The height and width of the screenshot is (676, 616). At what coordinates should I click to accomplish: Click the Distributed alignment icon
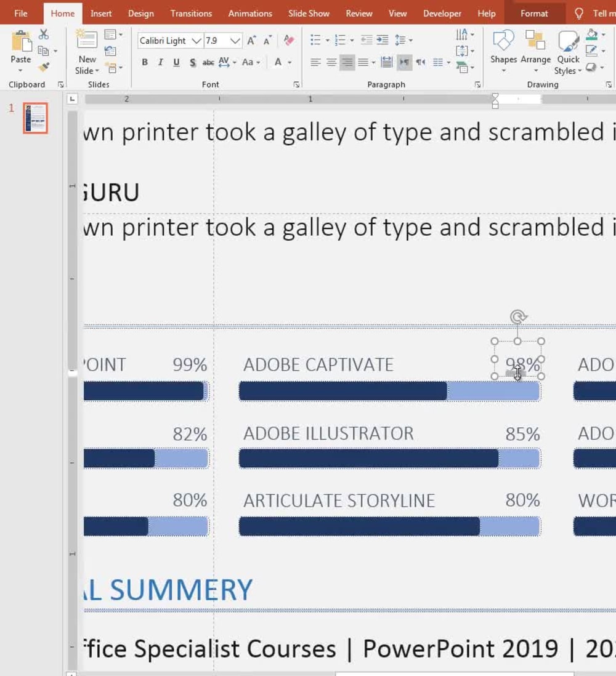tap(386, 63)
